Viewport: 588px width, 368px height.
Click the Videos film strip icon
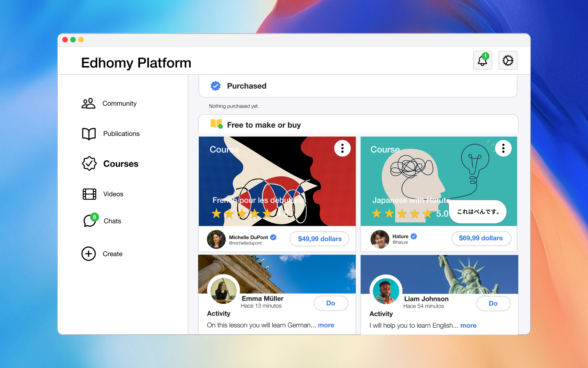click(x=89, y=194)
